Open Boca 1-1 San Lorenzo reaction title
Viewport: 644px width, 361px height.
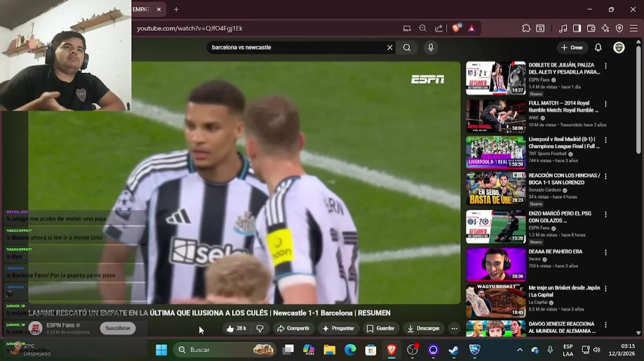[x=564, y=179]
